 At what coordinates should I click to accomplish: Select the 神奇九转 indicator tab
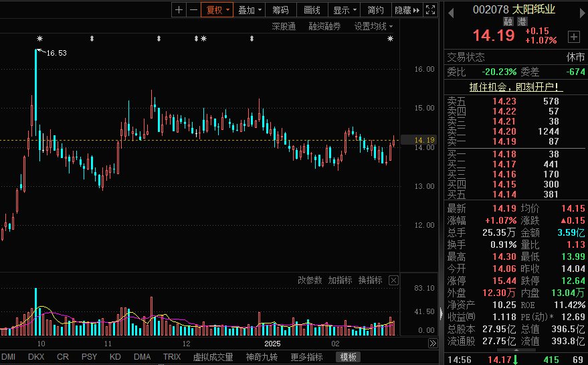tap(262, 357)
